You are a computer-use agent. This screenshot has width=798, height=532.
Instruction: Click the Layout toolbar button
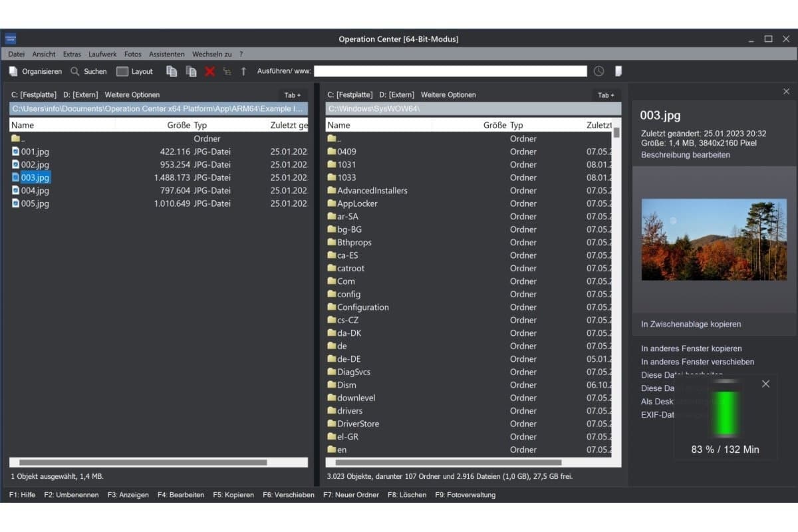[x=134, y=71]
